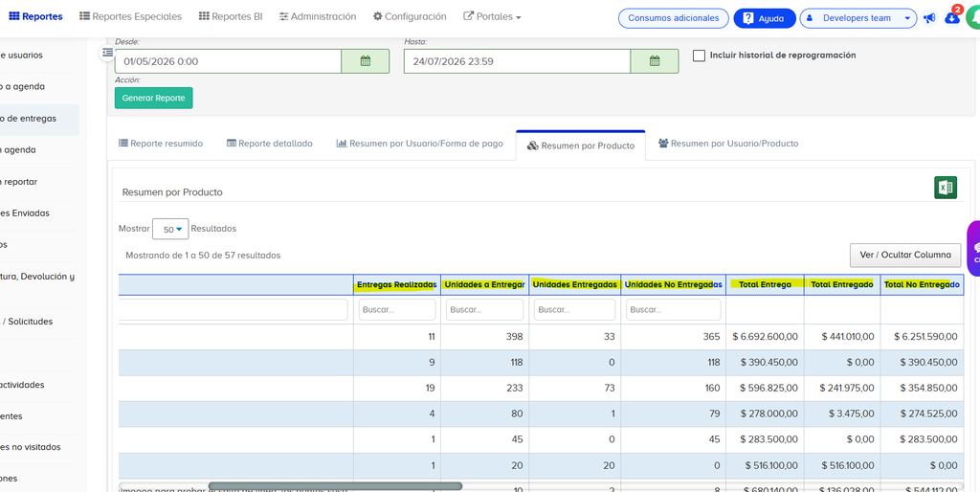980x492 pixels.
Task: Click the $ 6.692.600,00 cell
Action: [765, 336]
